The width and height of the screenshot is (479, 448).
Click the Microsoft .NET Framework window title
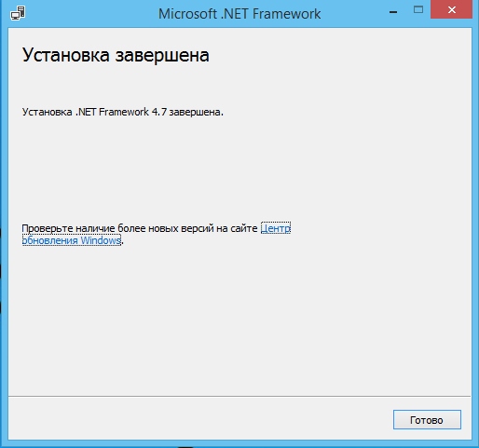[239, 14]
